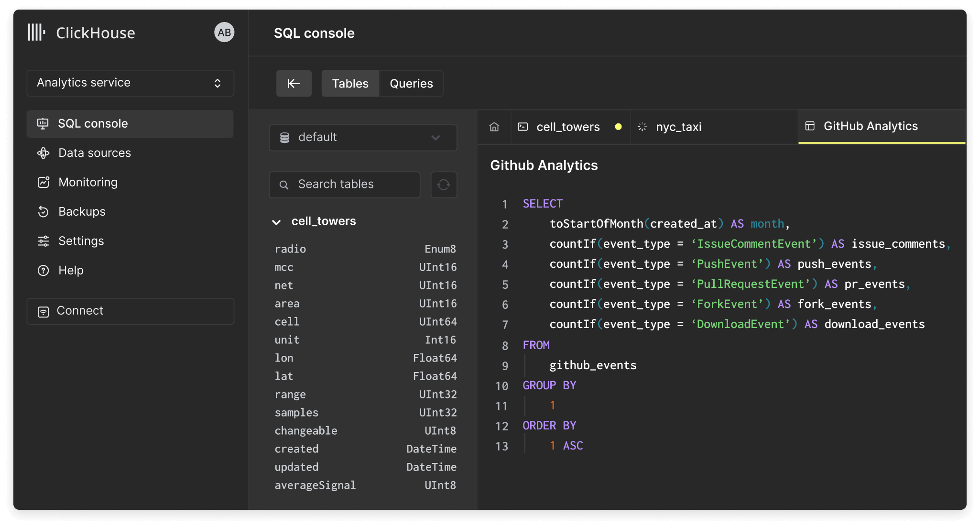The width and height of the screenshot is (980, 527).
Task: Collapse the cell_towers table tree
Action: click(276, 222)
